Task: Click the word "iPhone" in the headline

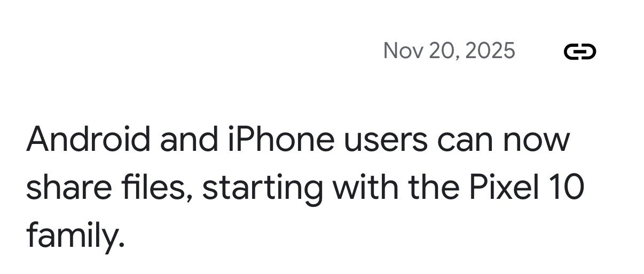Action: 277,139
